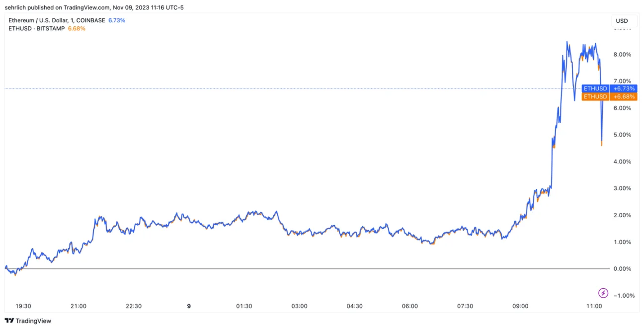Click the orange +6.68% value tag
This screenshot has width=644, height=329.
tap(624, 96)
